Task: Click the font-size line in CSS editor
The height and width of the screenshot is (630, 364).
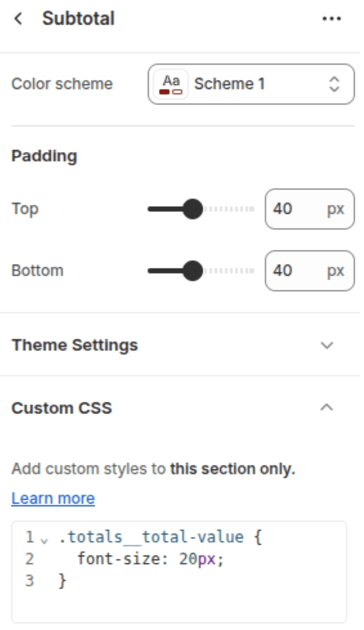Action: pos(150,559)
